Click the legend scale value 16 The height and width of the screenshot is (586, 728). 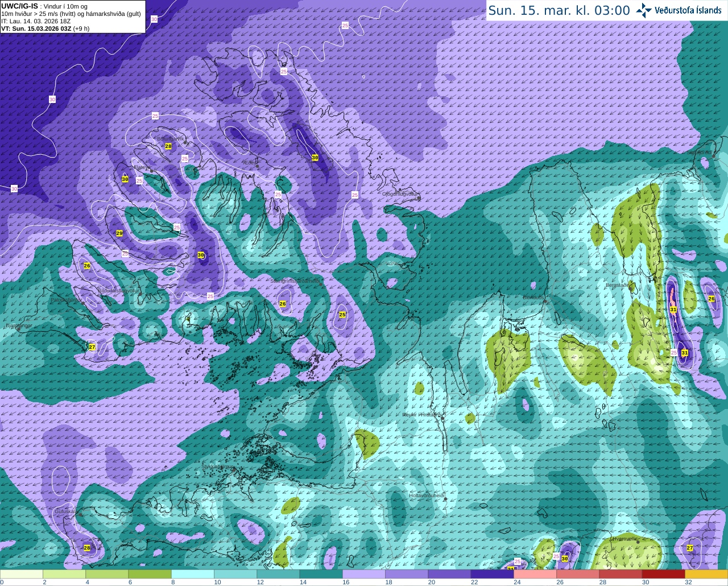346,582
